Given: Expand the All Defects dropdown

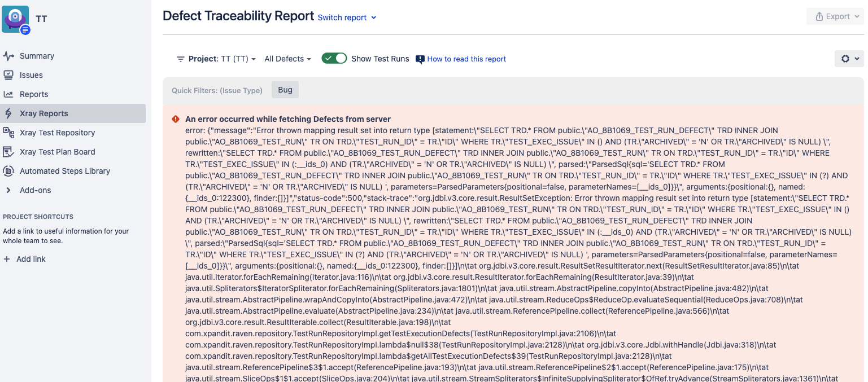Looking at the screenshot, I should (287, 59).
